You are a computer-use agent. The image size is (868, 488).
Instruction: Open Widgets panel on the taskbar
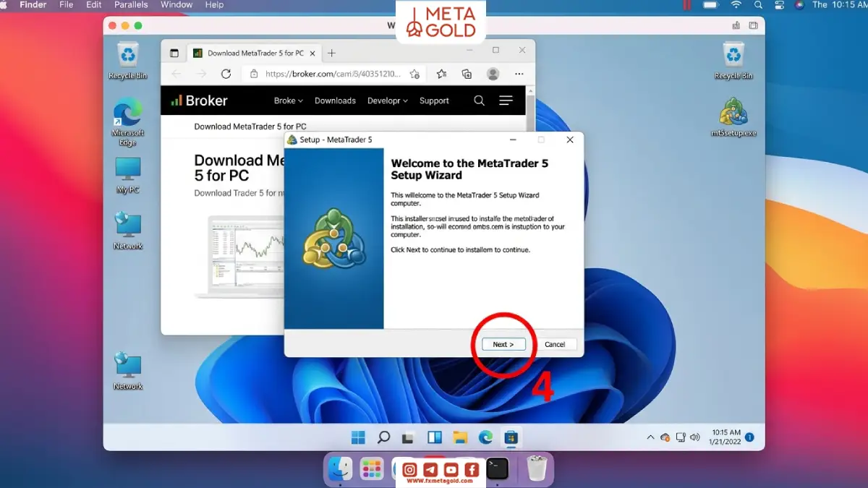coord(435,437)
